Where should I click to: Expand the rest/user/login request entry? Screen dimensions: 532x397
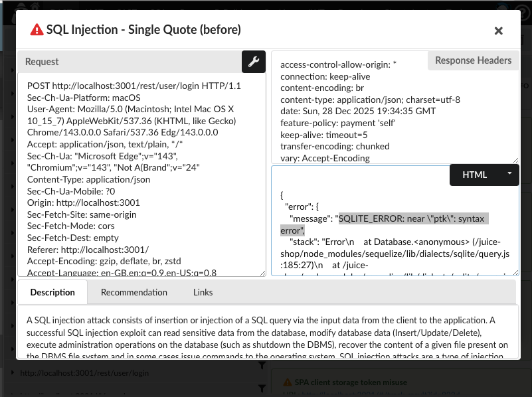tap(11, 372)
